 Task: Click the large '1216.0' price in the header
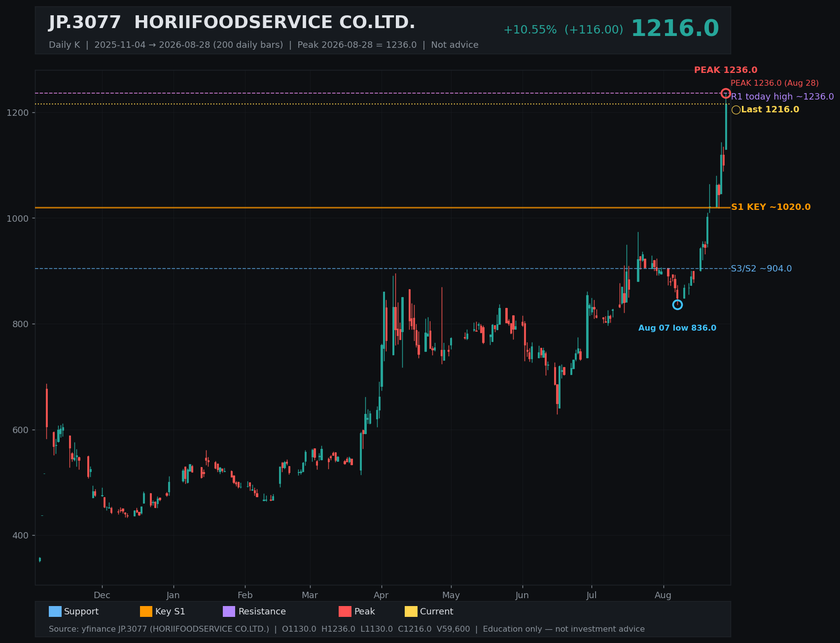click(x=675, y=29)
